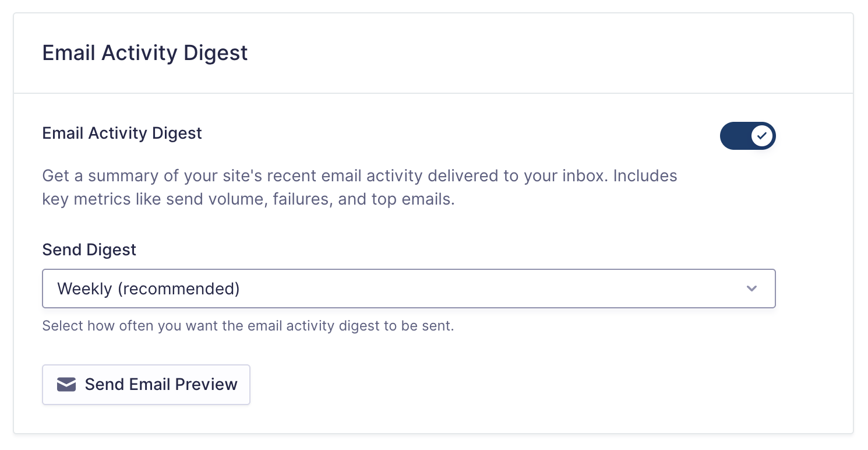Click the envelope icon on the preview button
Viewport: 868px width, 450px height.
66,385
